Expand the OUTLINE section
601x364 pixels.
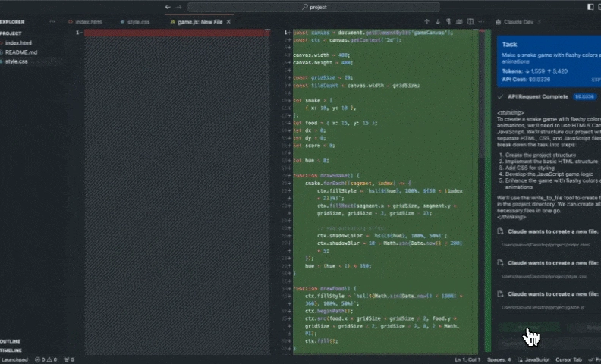coord(11,342)
